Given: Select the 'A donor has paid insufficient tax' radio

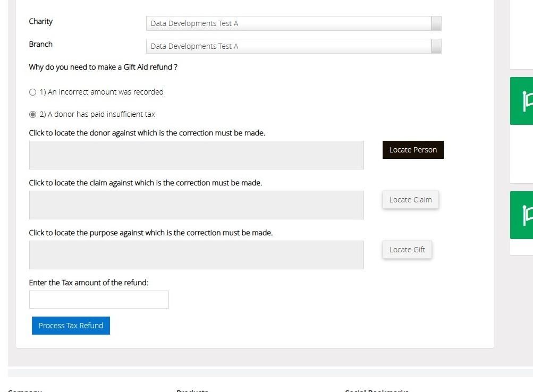Looking at the screenshot, I should [32, 115].
